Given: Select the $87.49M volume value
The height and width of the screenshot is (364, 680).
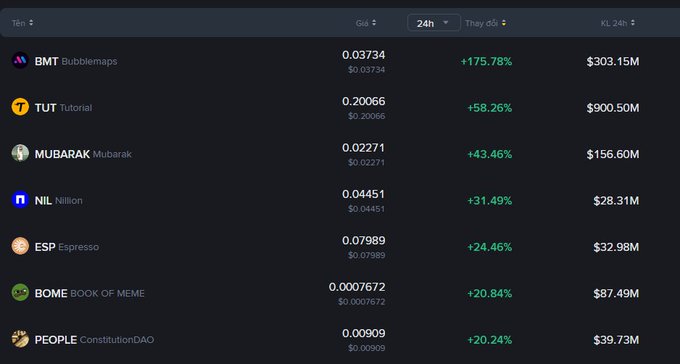Looking at the screenshot, I should tap(616, 294).
